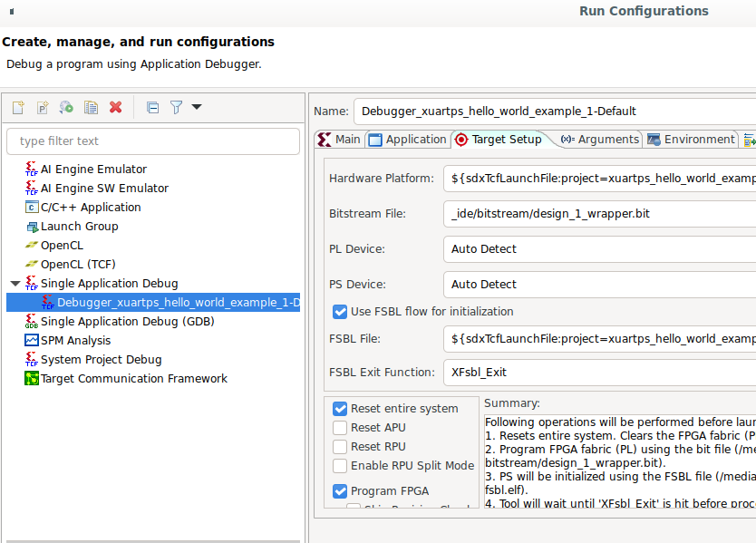Viewport: 756px width, 543px height.
Task: Collapse all configuration tree items
Action: (x=152, y=107)
